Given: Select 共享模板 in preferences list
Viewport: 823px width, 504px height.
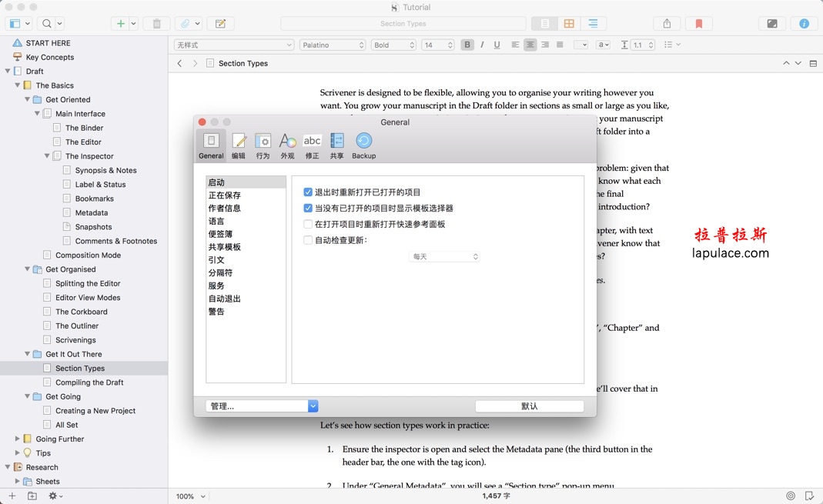Looking at the screenshot, I should coord(246,247).
